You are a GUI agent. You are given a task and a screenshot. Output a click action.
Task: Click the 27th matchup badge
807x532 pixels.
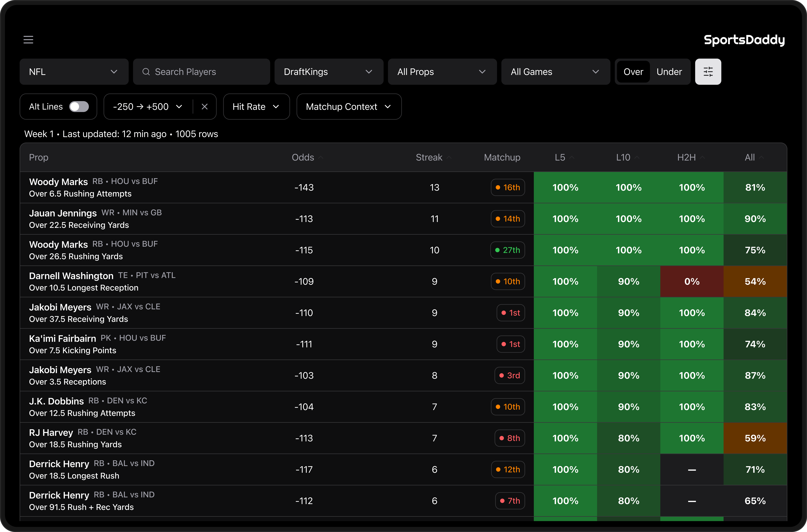pyautogui.click(x=508, y=250)
